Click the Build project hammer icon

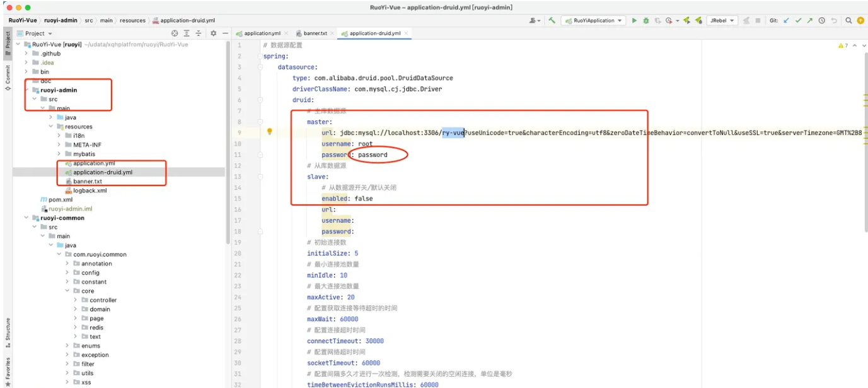[552, 21]
